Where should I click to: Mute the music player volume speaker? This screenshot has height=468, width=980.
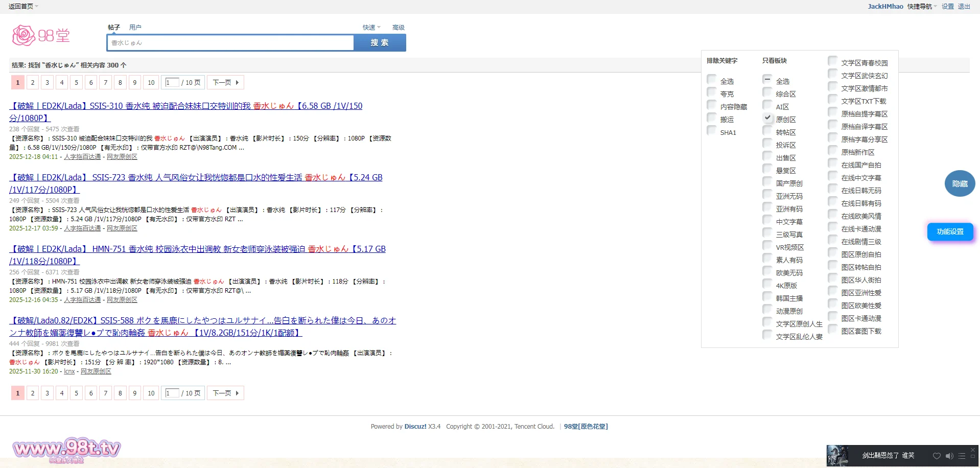coord(949,456)
